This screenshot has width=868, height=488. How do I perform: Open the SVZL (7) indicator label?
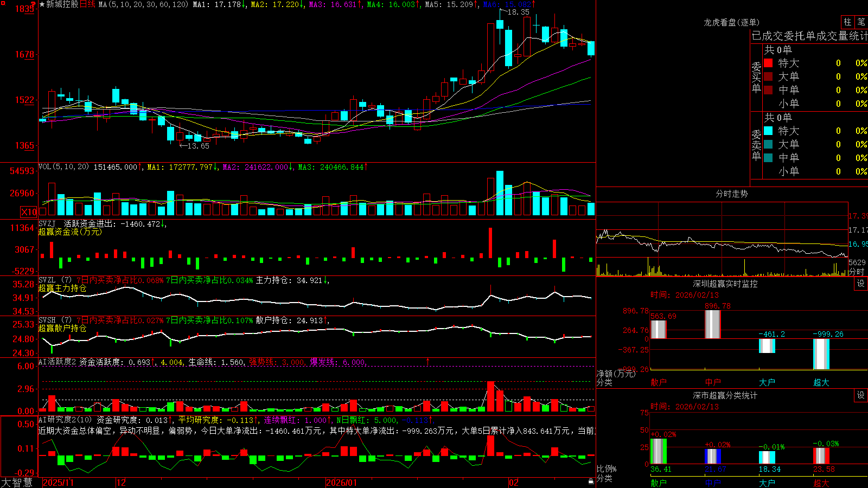pos(55,280)
